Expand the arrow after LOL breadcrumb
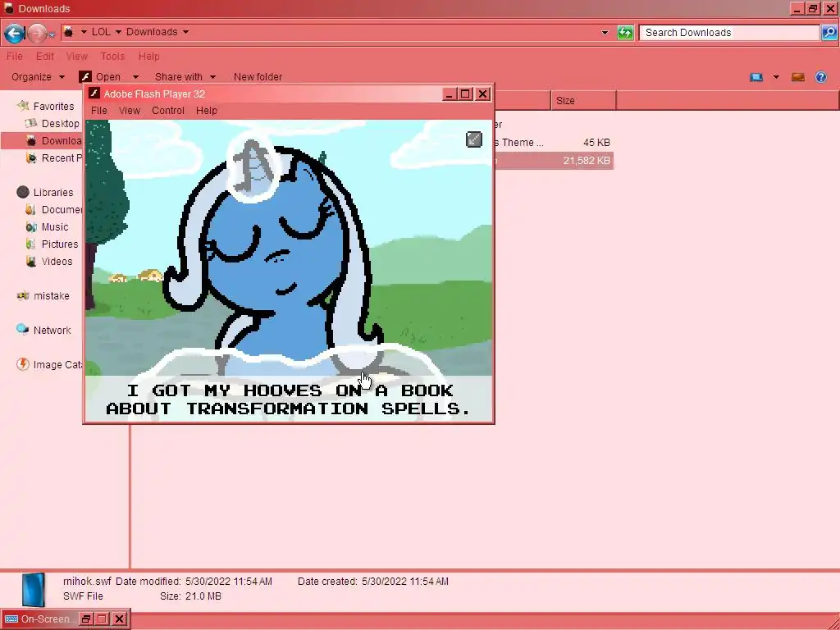 (118, 32)
